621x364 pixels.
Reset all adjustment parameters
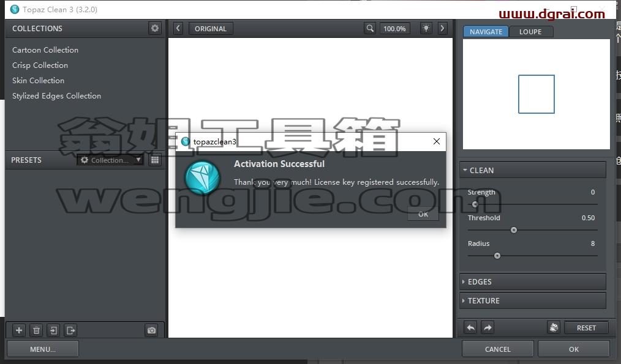coord(586,328)
